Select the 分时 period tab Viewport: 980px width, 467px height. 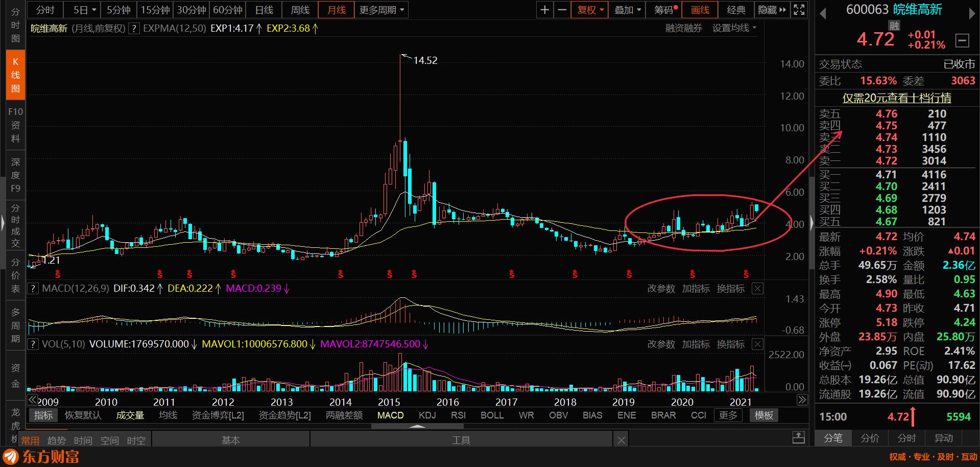click(x=45, y=10)
